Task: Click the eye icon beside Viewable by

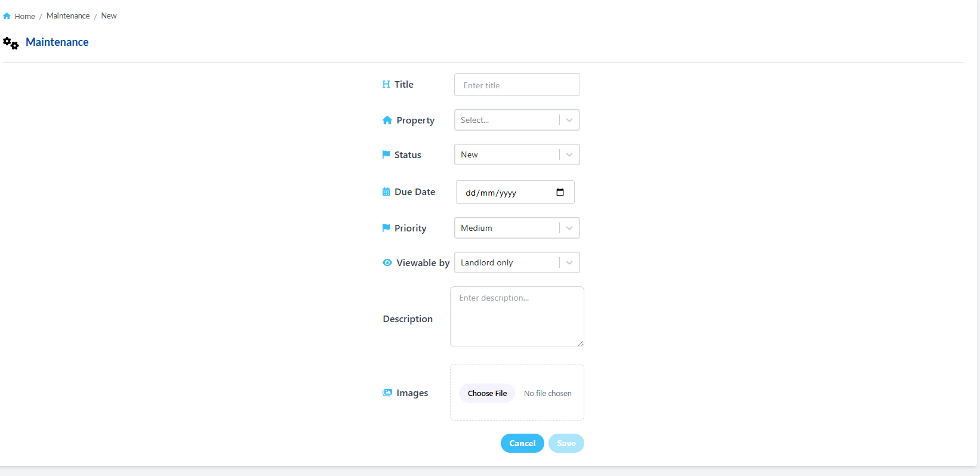Action: pos(387,262)
